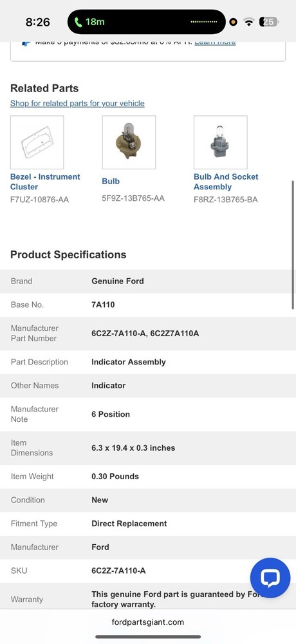The width and height of the screenshot is (296, 644).
Task: Click the Learn more payments link
Action: pos(215,43)
